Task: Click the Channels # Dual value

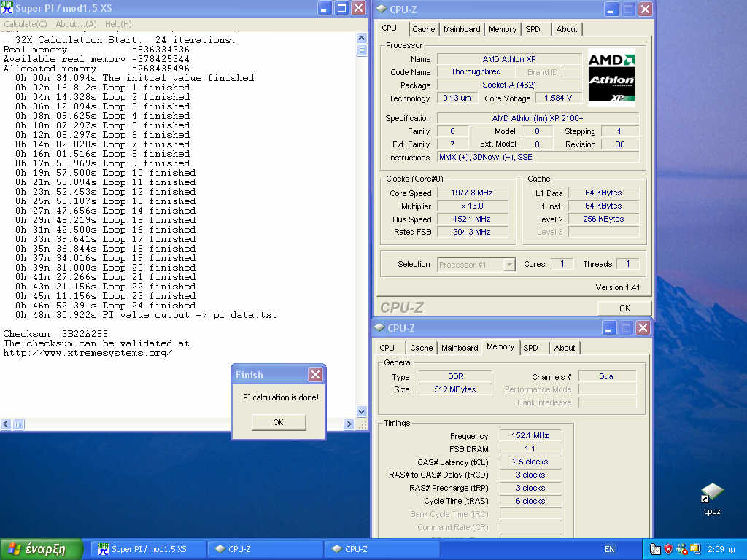Action: (607, 376)
